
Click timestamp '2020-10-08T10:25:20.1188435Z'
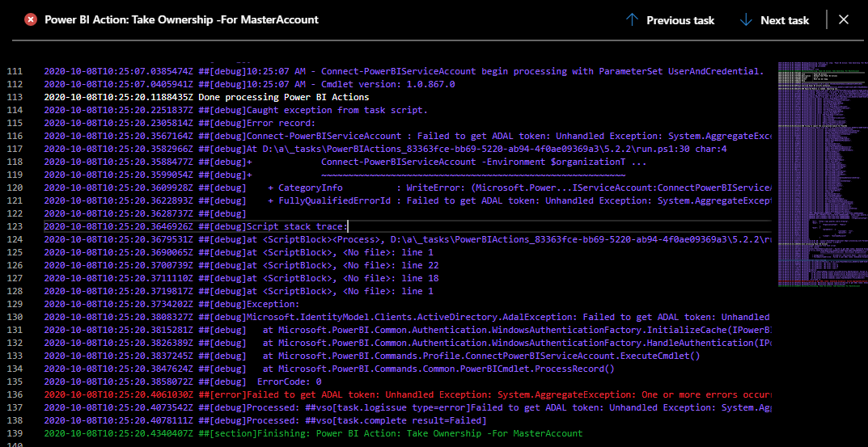point(118,97)
